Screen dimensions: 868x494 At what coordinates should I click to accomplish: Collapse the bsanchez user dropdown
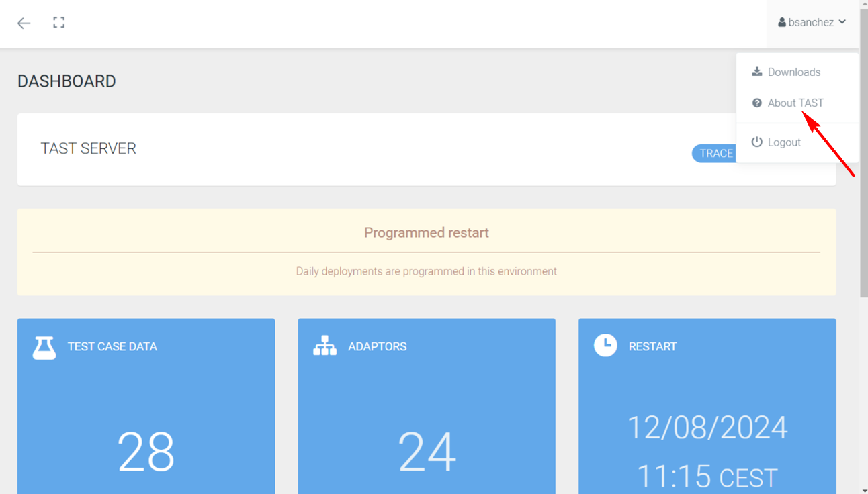click(812, 23)
